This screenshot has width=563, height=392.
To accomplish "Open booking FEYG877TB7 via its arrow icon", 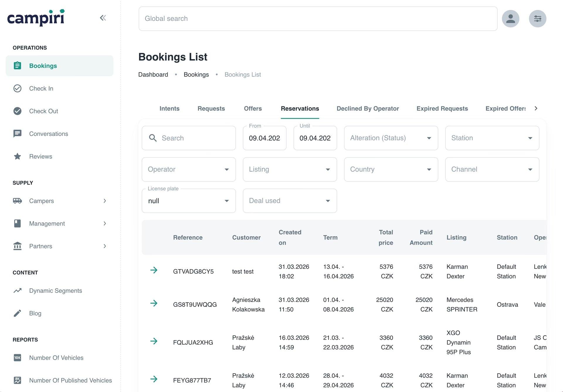I will (x=154, y=379).
